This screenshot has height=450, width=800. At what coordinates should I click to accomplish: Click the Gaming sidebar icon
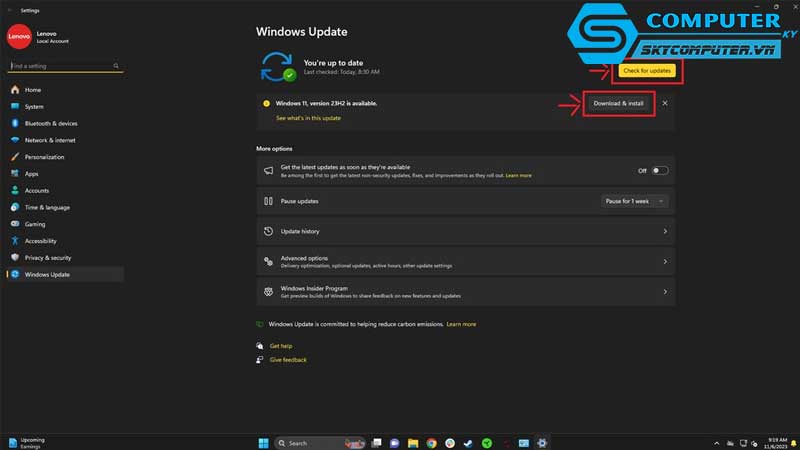(x=15, y=224)
